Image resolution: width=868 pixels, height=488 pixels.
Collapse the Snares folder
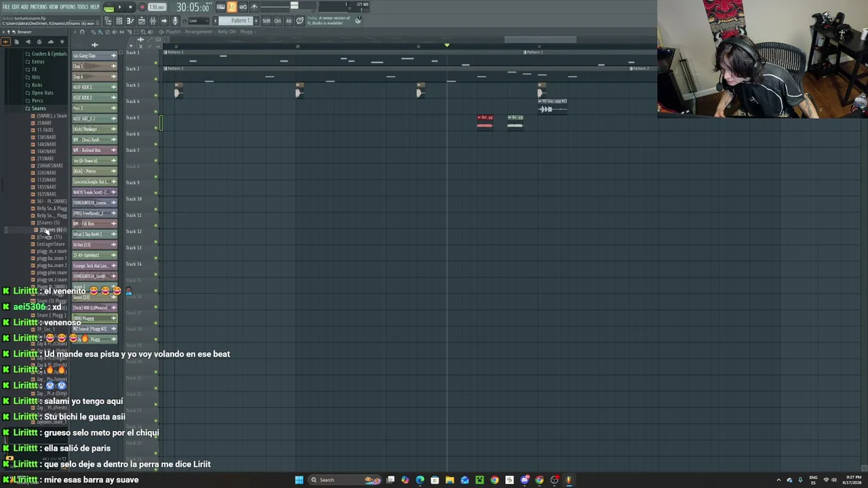point(39,108)
